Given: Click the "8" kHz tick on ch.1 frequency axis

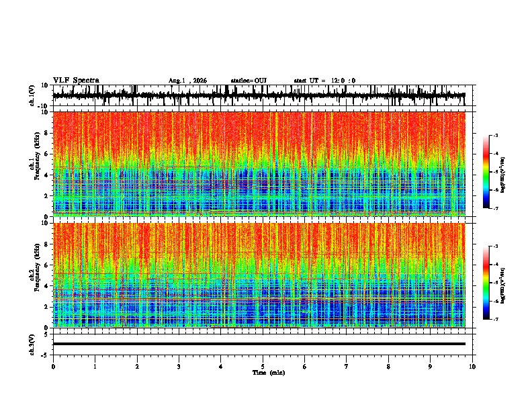Looking at the screenshot, I should pyautogui.click(x=47, y=133).
